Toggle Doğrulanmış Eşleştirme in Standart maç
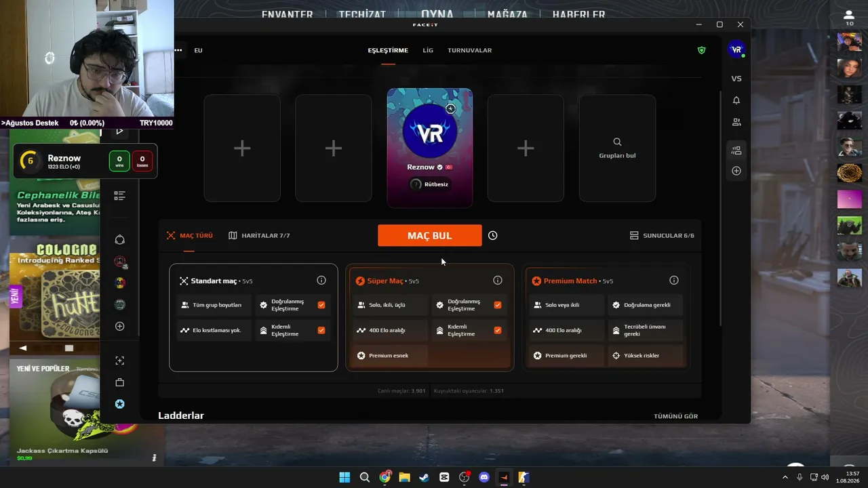868x488 pixels. coord(321,305)
